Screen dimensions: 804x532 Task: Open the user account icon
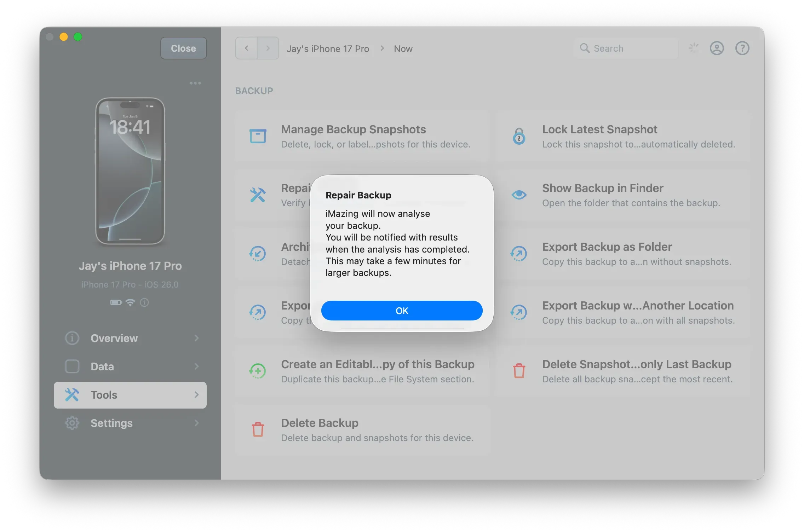coord(717,48)
